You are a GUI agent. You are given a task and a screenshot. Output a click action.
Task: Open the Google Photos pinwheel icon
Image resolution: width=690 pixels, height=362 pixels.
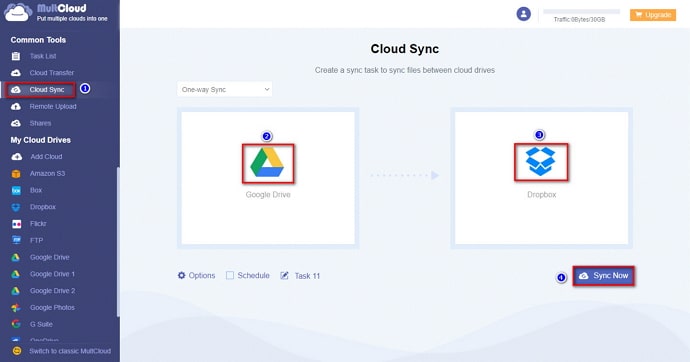[x=16, y=307]
